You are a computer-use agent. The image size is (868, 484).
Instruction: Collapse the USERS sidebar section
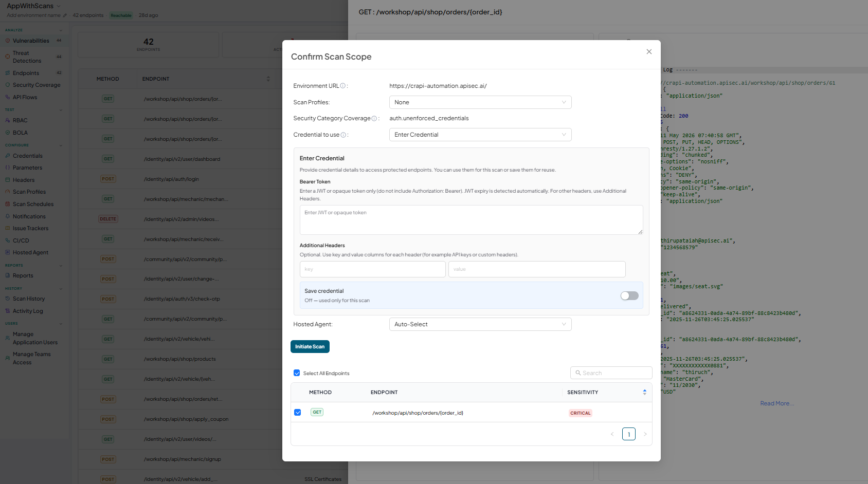(x=61, y=324)
